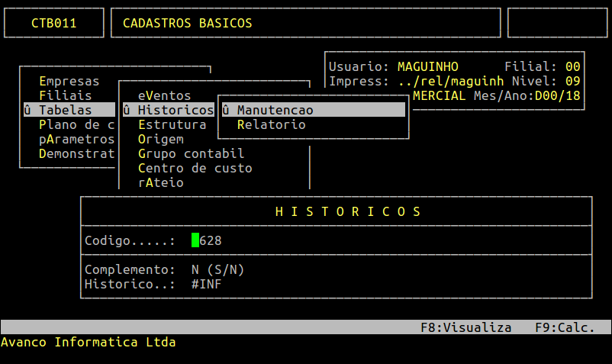The height and width of the screenshot is (364, 612).
Task: Choose pArametros from the main menu
Action: (x=76, y=139)
